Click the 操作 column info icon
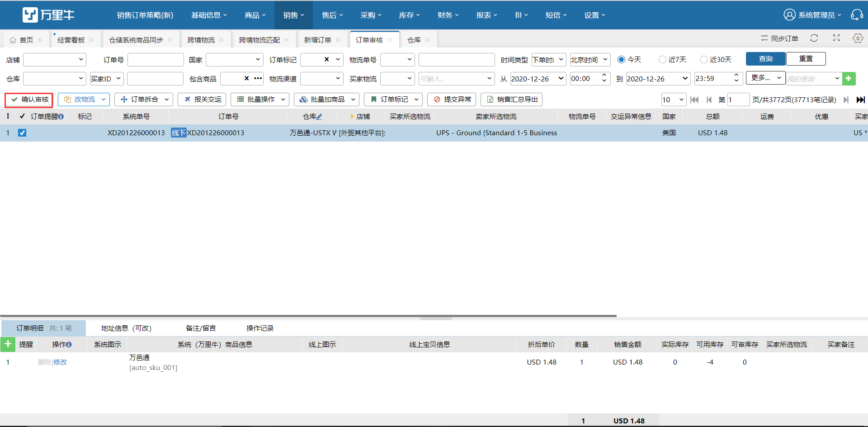 tap(69, 345)
